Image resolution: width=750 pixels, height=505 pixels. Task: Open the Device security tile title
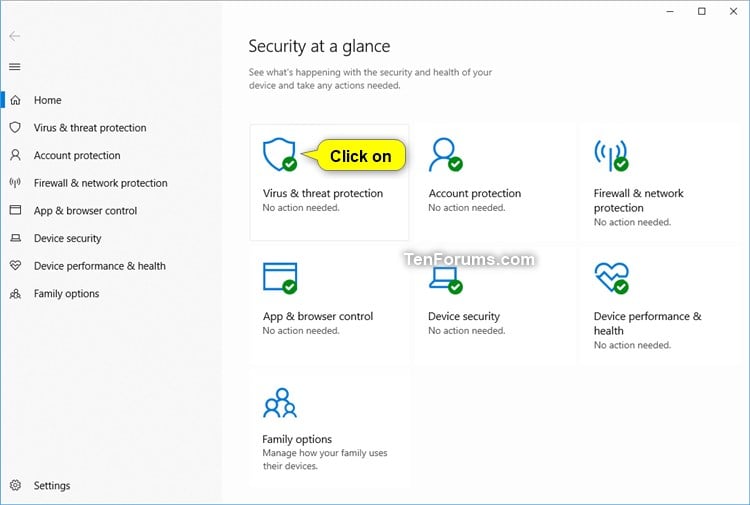coord(464,316)
